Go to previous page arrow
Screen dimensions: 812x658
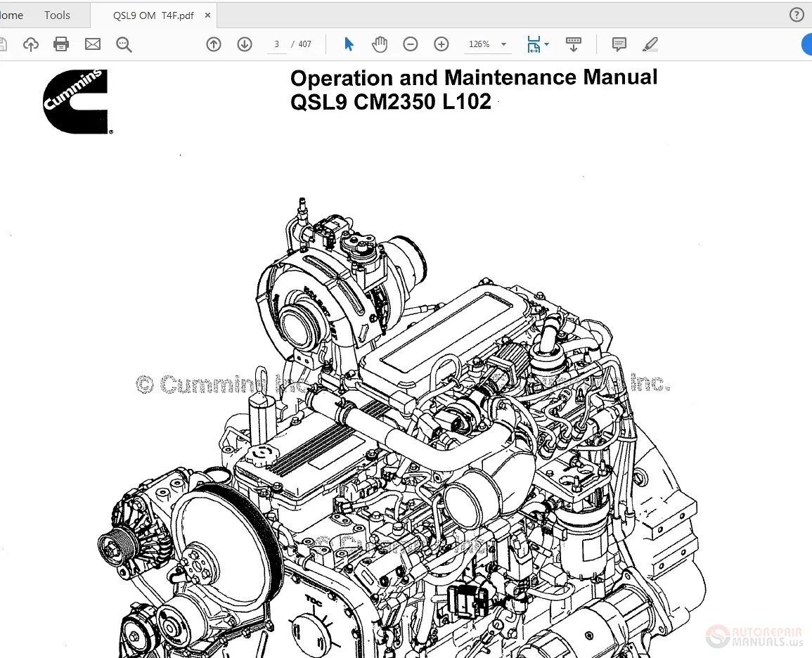point(213,44)
